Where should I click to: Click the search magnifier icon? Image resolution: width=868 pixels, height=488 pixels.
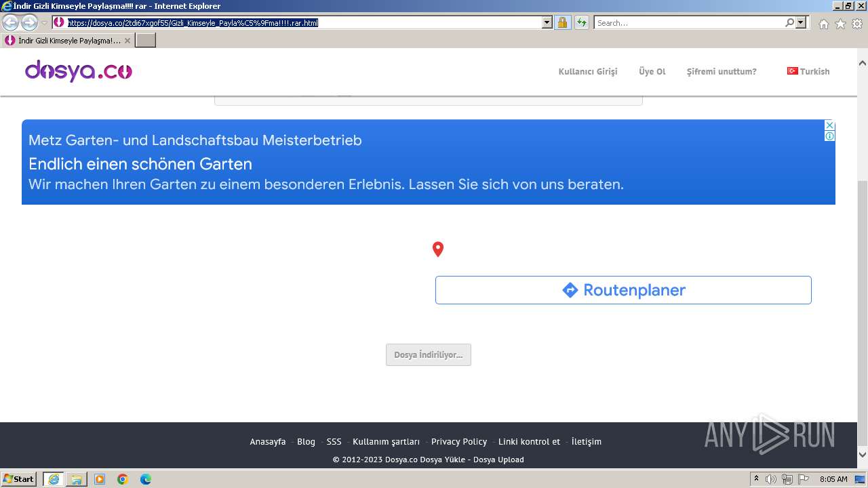789,22
